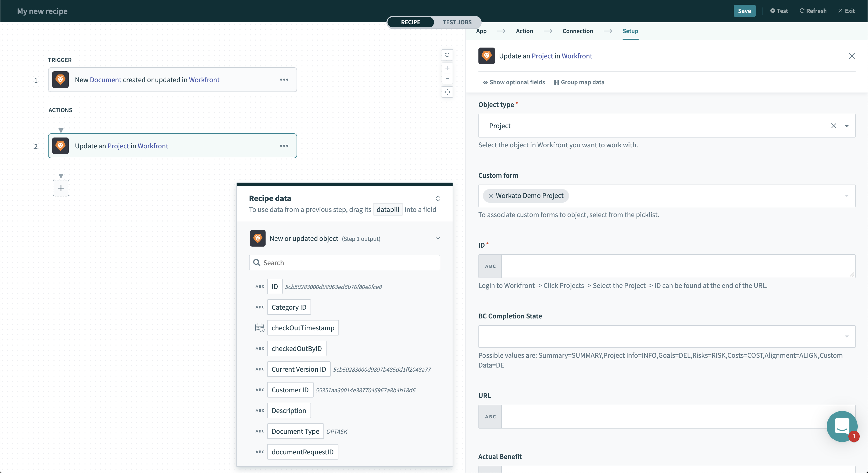868x473 pixels.
Task: Zoom in the recipe canvas
Action: (x=447, y=68)
